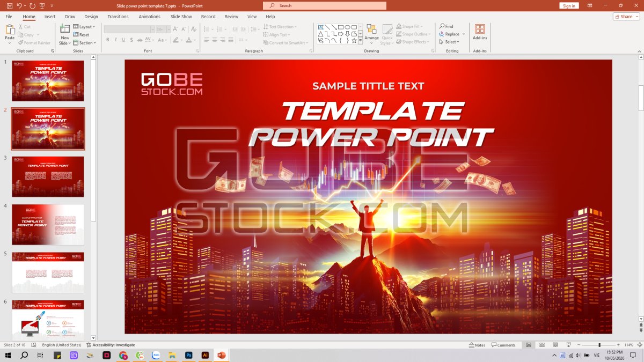Open the Section dropdown

(x=84, y=43)
